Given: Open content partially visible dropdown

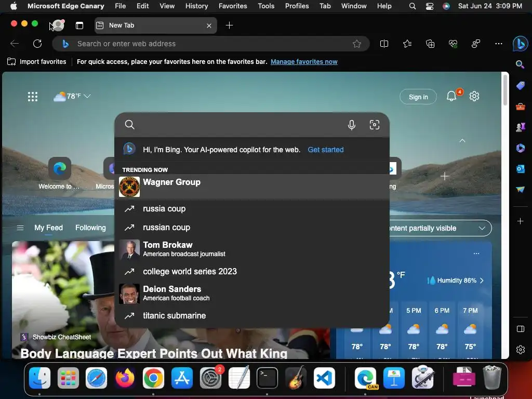Looking at the screenshot, I should 441,228.
